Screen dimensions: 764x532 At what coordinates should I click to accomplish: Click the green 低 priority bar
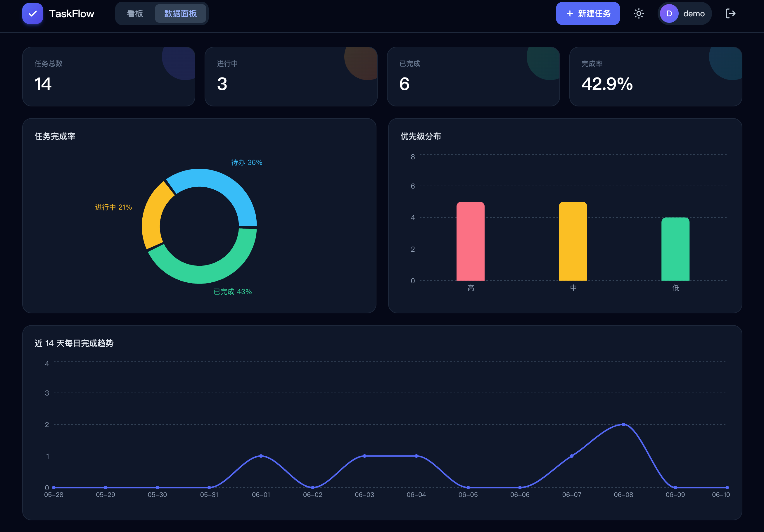675,249
